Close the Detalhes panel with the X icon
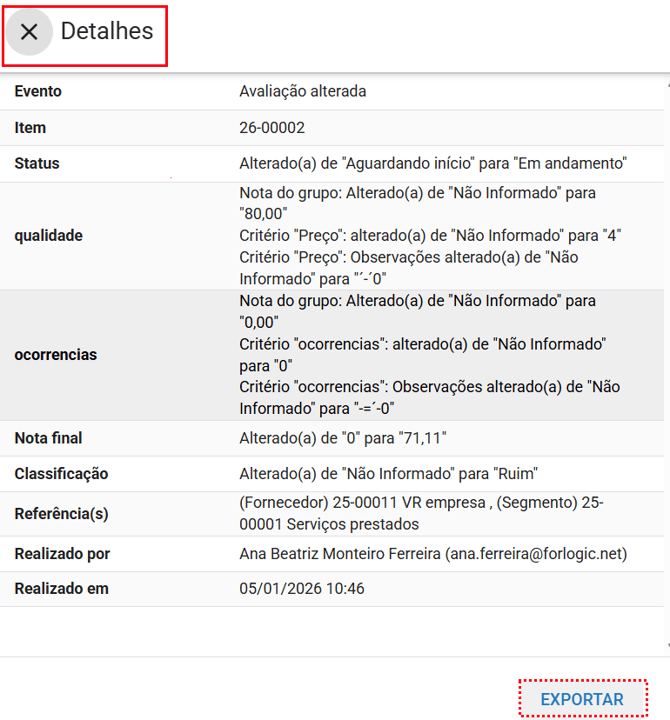Viewport: 670px width, 720px height. tap(29, 32)
